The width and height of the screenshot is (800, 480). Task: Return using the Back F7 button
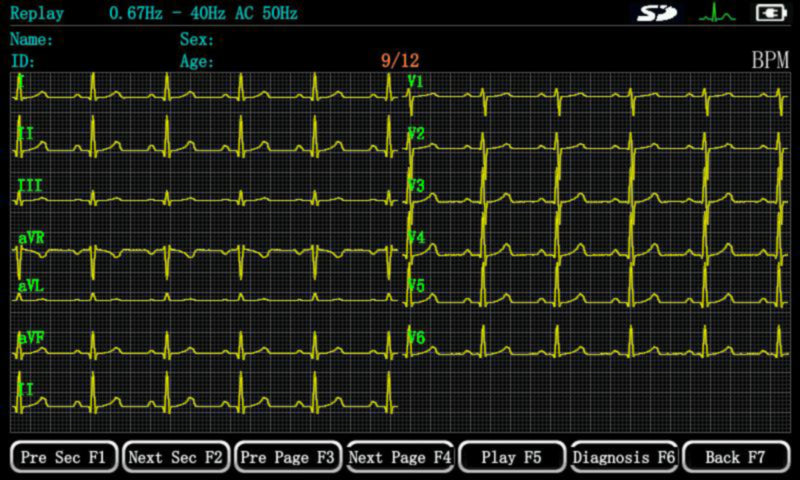click(736, 457)
